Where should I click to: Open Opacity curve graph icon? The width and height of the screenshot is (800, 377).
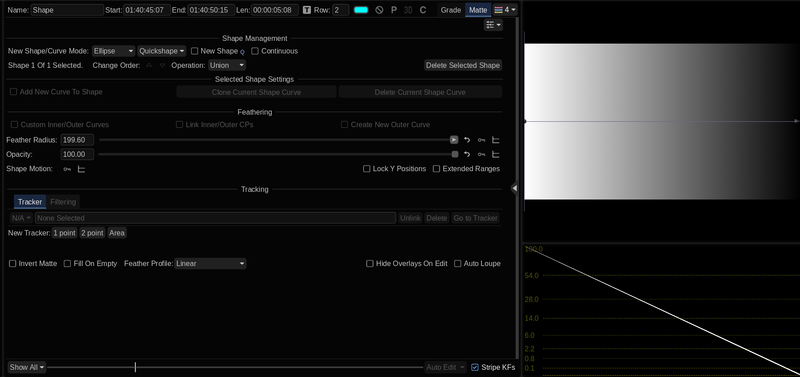pos(495,154)
